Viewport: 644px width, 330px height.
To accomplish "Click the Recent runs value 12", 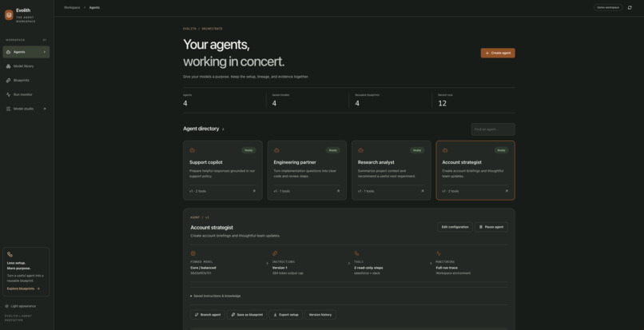I will pos(442,104).
